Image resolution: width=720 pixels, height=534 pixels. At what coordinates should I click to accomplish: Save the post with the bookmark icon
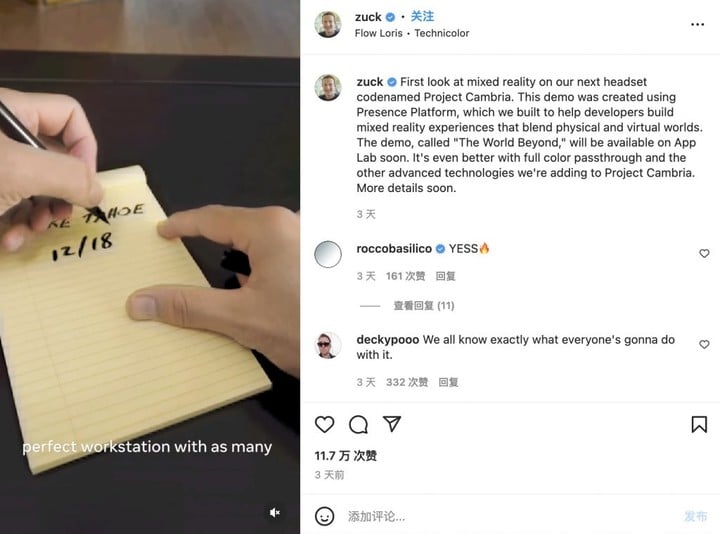[x=699, y=424]
